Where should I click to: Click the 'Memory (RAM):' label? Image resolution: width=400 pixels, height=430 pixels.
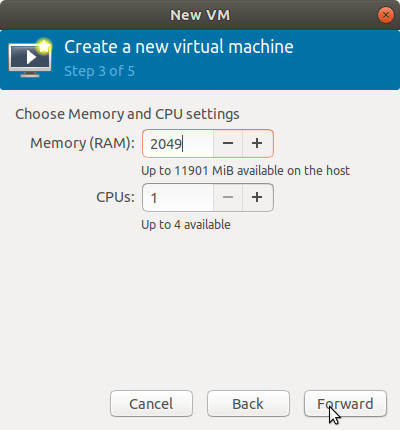pos(82,143)
